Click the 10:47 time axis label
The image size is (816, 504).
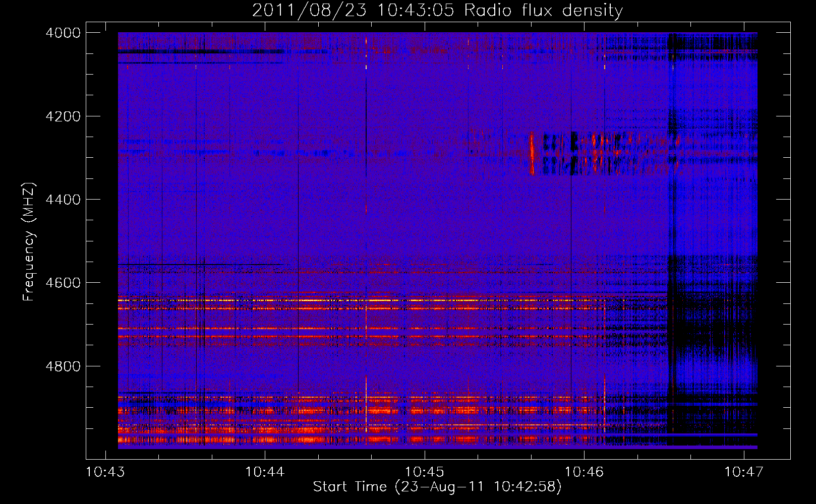744,472
